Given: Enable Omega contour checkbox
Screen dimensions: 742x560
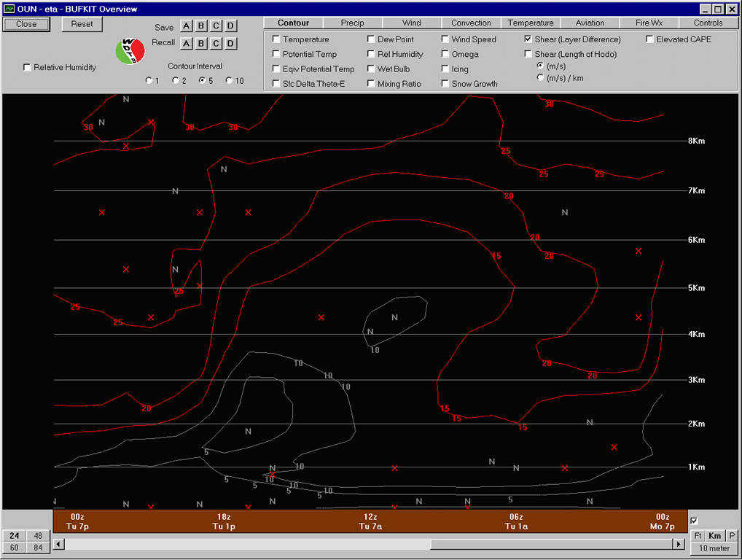Looking at the screenshot, I should (445, 54).
